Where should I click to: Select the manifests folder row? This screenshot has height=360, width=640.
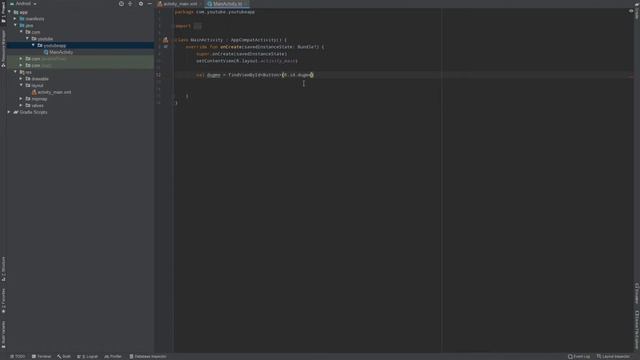[80, 19]
